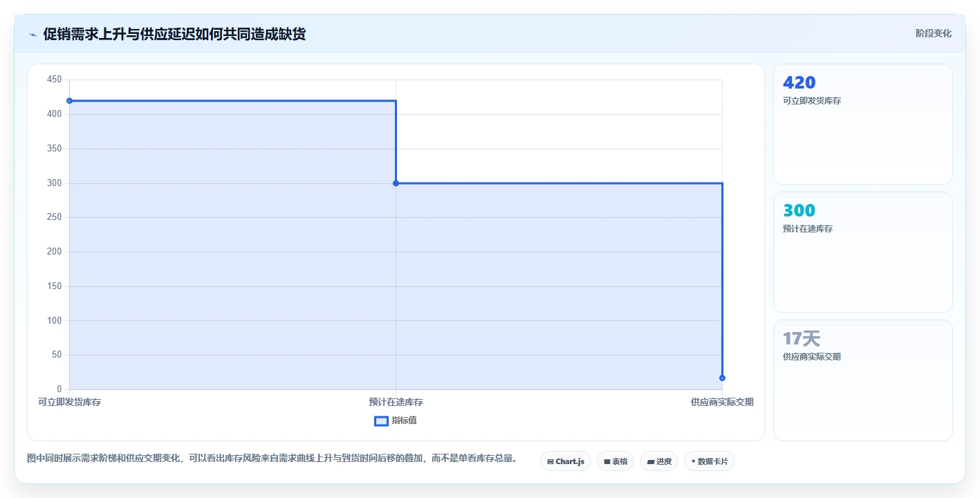Click the y-axis tick label 50
The height and width of the screenshot is (498, 980).
click(57, 355)
